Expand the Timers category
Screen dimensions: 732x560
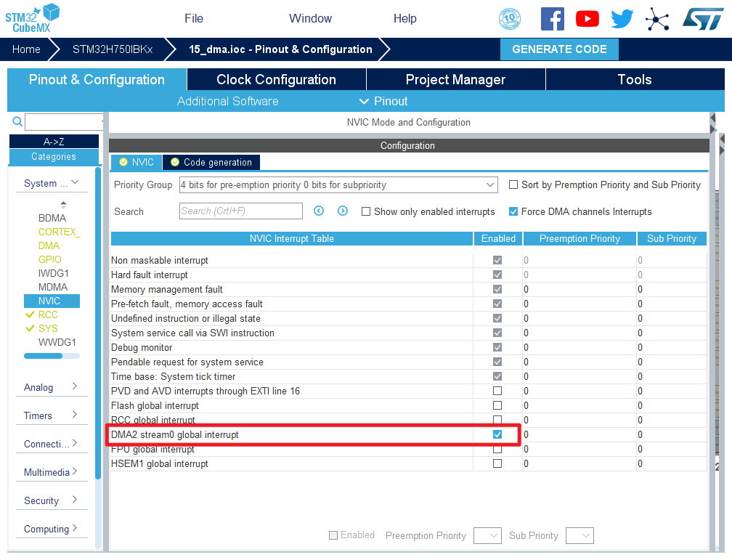coord(51,415)
